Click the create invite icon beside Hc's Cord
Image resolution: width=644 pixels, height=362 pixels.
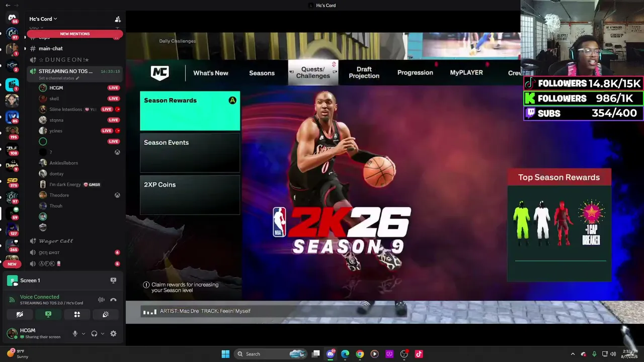pos(118,19)
